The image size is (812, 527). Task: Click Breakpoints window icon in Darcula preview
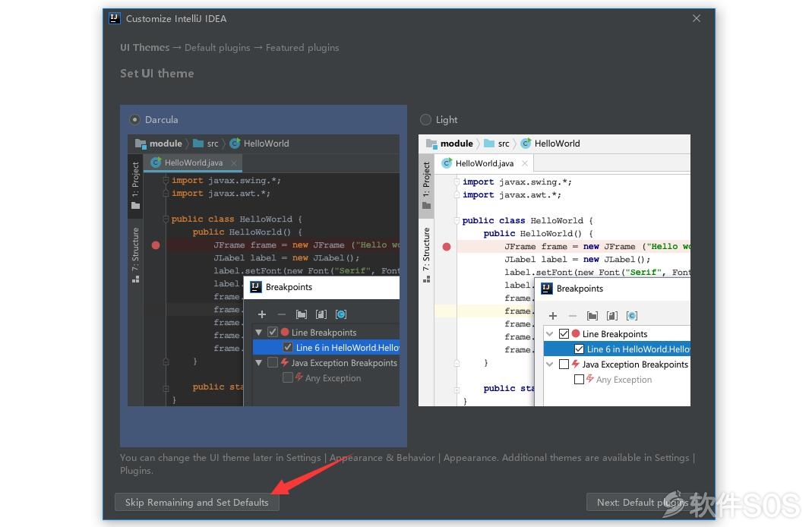pos(256,287)
